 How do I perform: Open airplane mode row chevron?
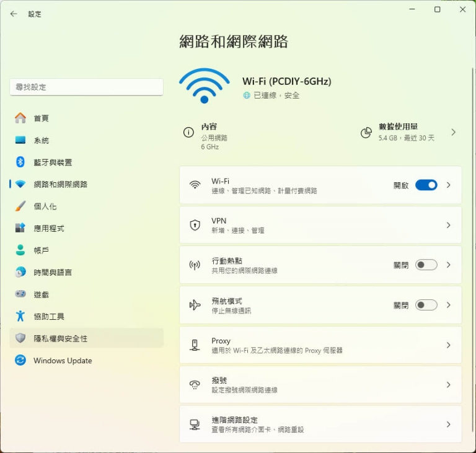(449, 305)
